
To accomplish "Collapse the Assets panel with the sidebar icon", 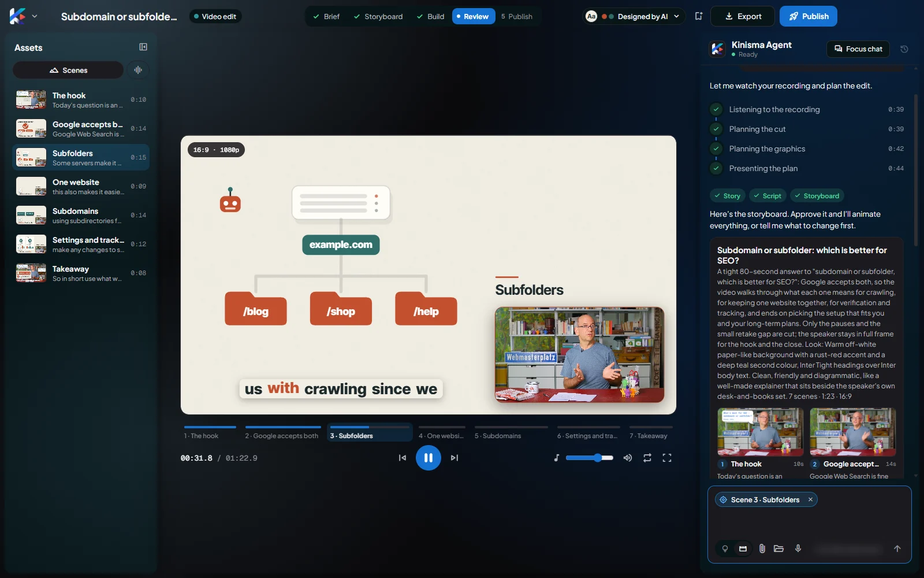I will (x=143, y=47).
